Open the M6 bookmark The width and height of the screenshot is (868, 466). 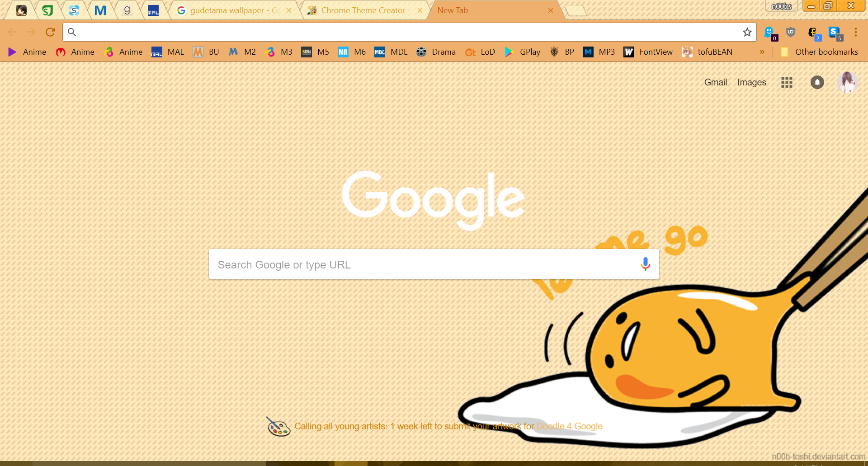352,52
